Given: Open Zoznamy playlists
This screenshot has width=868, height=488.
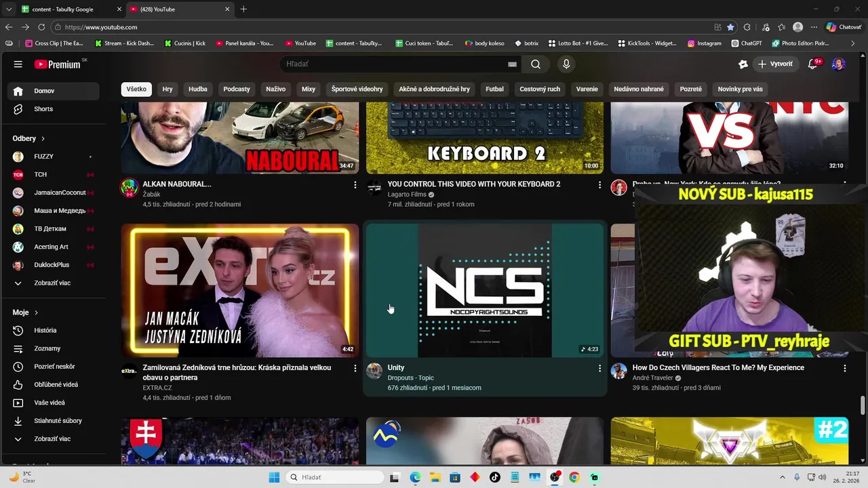Looking at the screenshot, I should click(x=54, y=348).
